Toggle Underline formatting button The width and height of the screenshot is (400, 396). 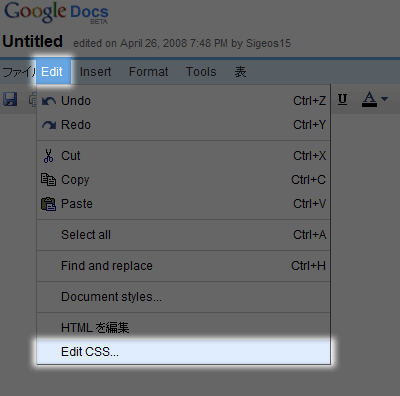(x=342, y=99)
